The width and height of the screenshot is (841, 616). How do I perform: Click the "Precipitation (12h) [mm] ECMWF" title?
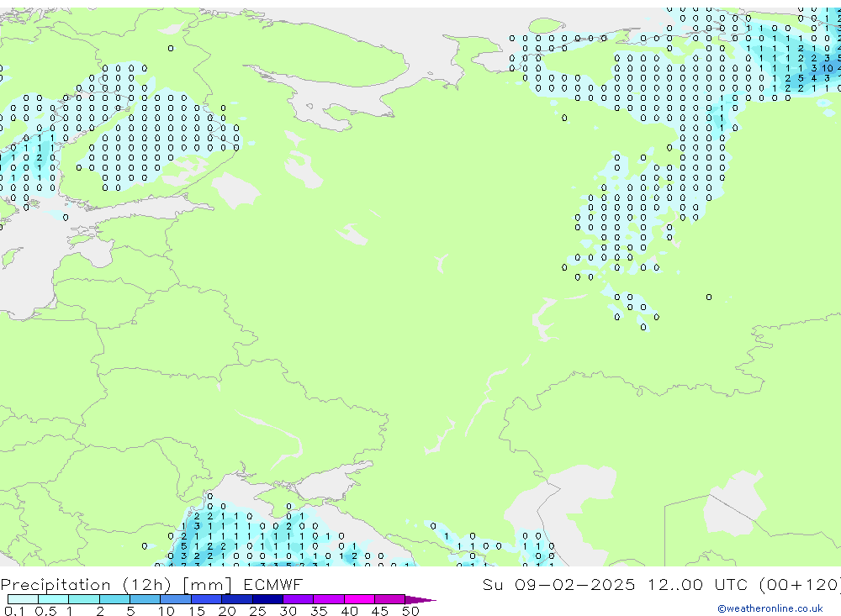(x=151, y=585)
